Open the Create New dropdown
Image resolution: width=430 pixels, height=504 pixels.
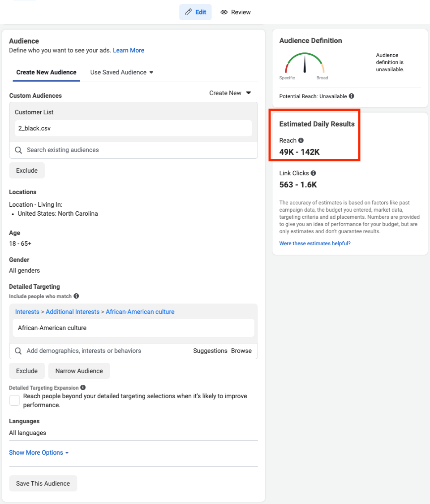pos(230,93)
